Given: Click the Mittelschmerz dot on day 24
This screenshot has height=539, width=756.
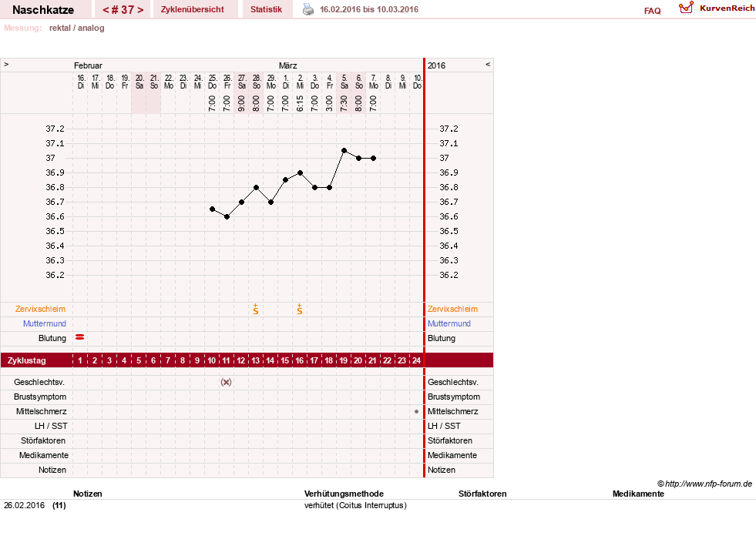Looking at the screenshot, I should (x=417, y=411).
